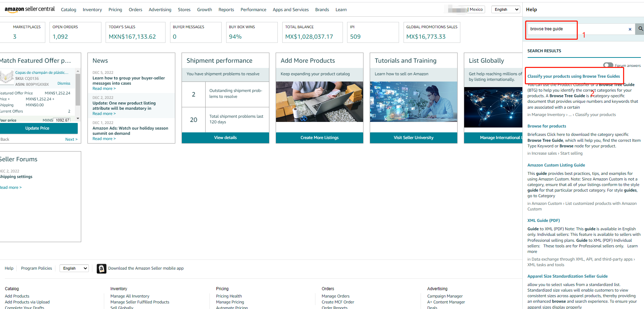This screenshot has width=644, height=309.
Task: Read more about Amazon Ads holiday summit
Action: 104,139
